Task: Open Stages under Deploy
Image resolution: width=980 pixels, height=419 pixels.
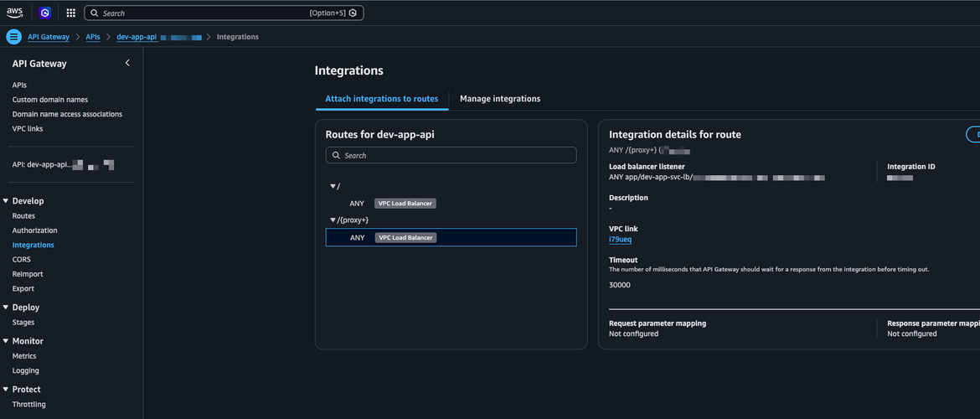Action: coord(23,322)
